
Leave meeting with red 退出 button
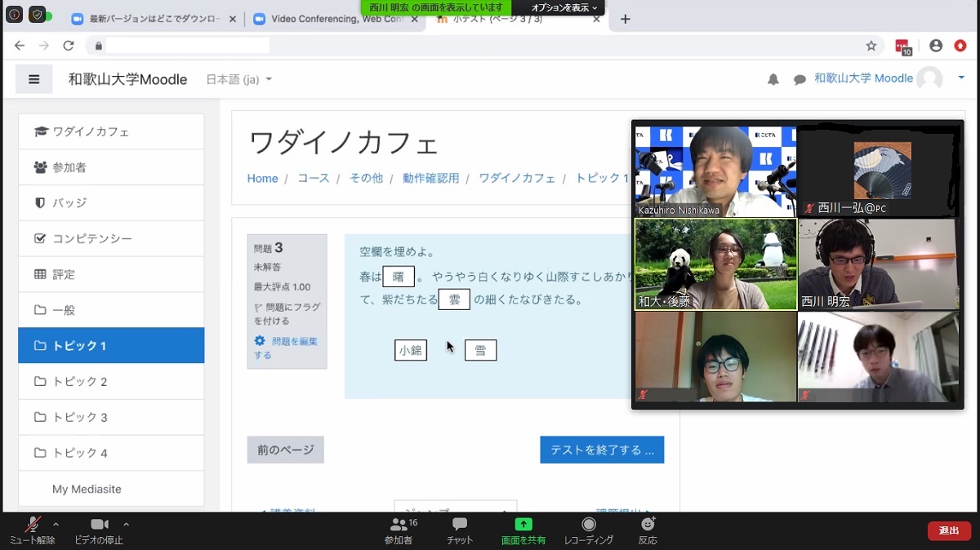[x=949, y=530]
